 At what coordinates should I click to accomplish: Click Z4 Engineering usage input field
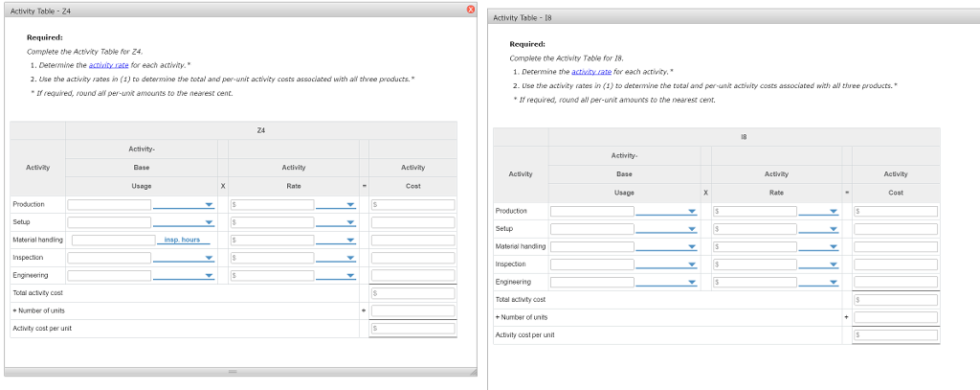(x=109, y=275)
